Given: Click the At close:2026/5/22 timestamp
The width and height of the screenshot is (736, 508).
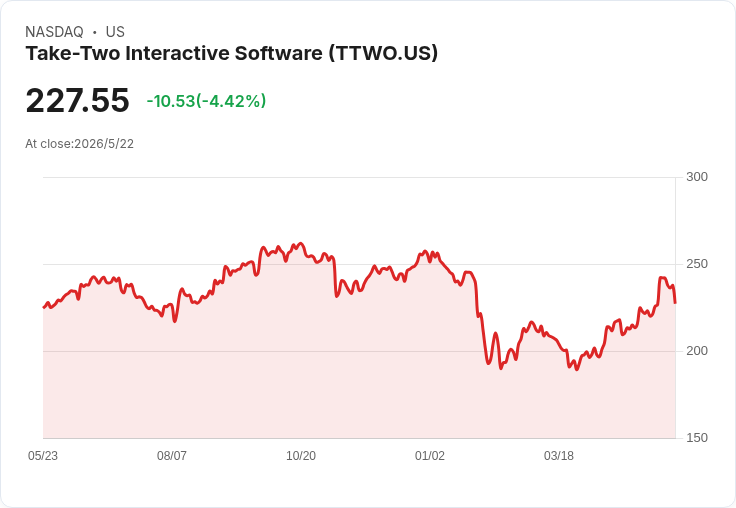Looking at the screenshot, I should click(79, 144).
